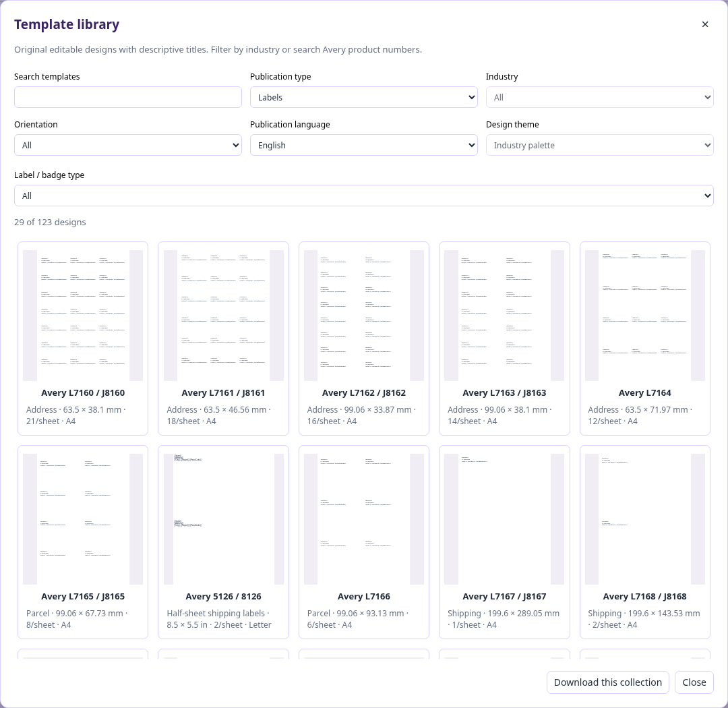
Task: Select the Avery L7160 / J8160 template thumbnail
Action: point(83,316)
